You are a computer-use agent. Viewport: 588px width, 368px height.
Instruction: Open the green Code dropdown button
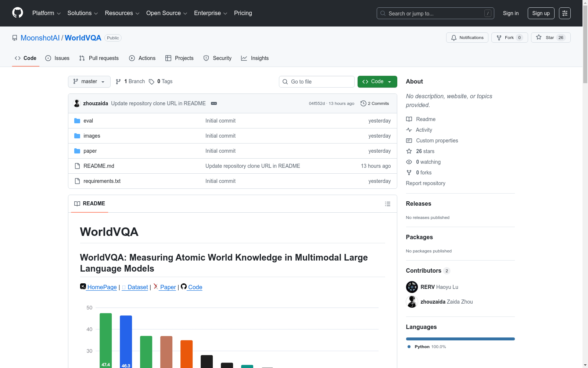(377, 82)
